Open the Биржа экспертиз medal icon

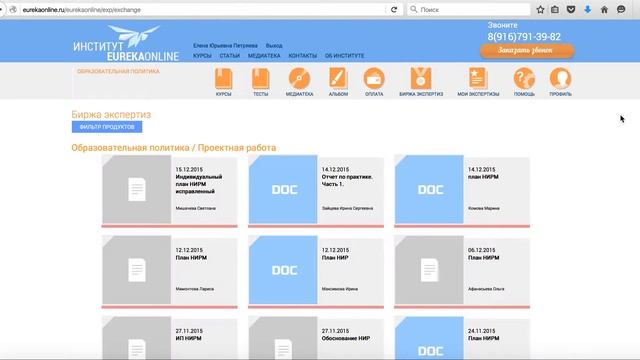pos(421,78)
